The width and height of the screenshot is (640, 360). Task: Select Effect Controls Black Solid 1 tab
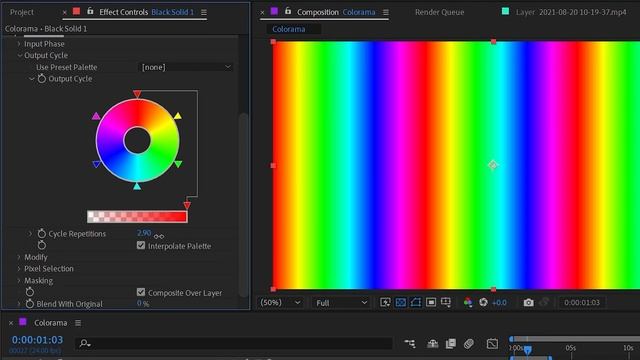coord(147,12)
